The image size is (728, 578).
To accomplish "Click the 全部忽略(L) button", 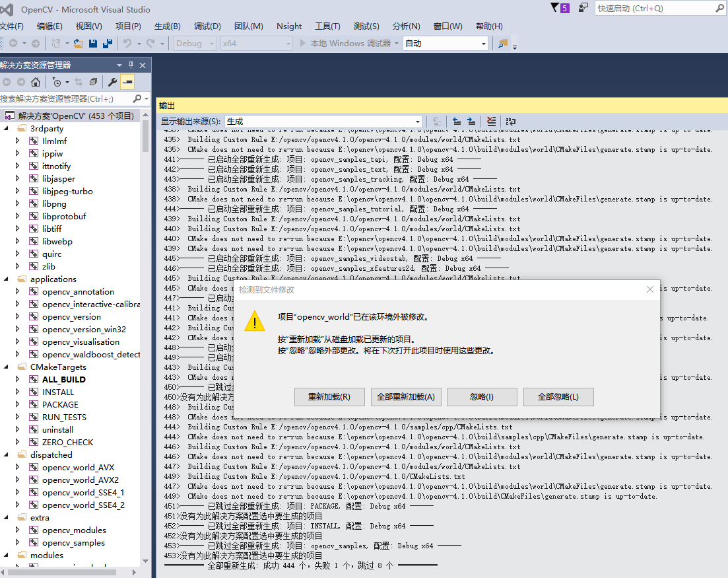I will [x=558, y=397].
